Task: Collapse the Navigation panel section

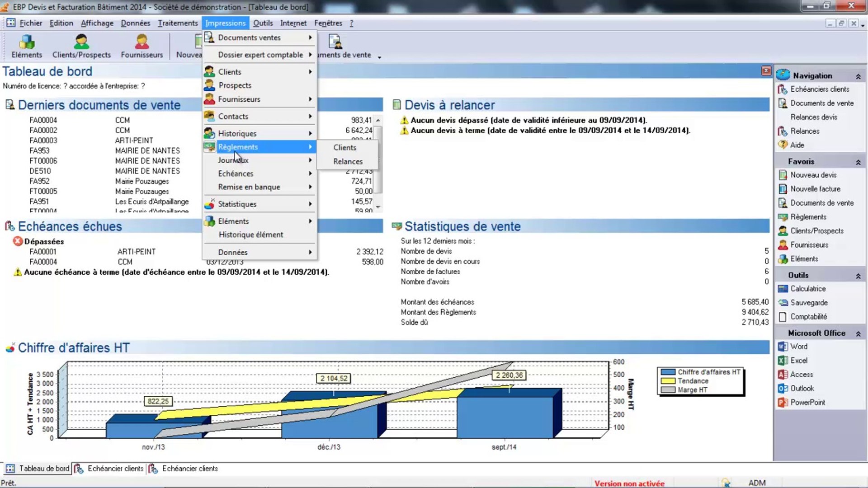Action: pyautogui.click(x=858, y=76)
